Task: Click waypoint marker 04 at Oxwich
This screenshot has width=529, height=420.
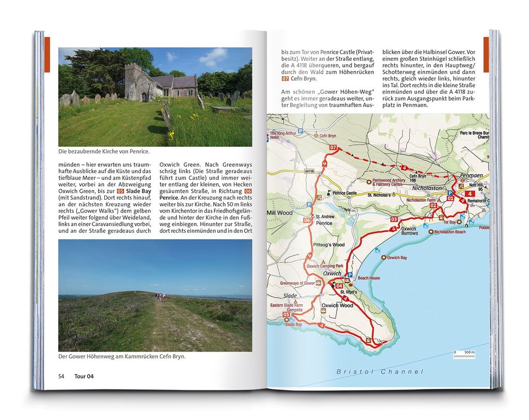Action: [339, 286]
